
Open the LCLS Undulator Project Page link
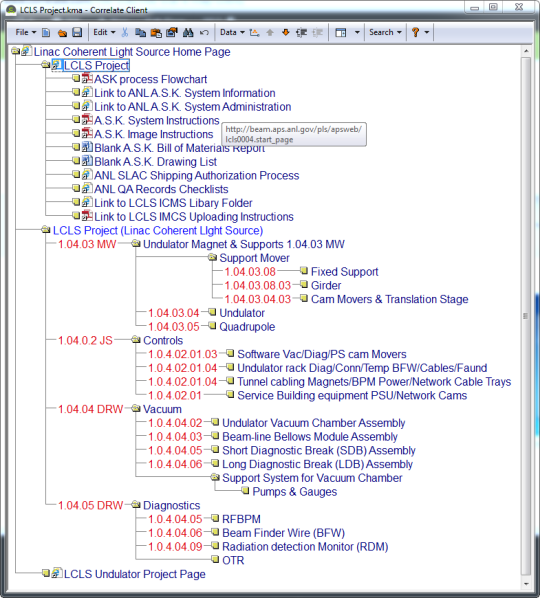(135, 574)
